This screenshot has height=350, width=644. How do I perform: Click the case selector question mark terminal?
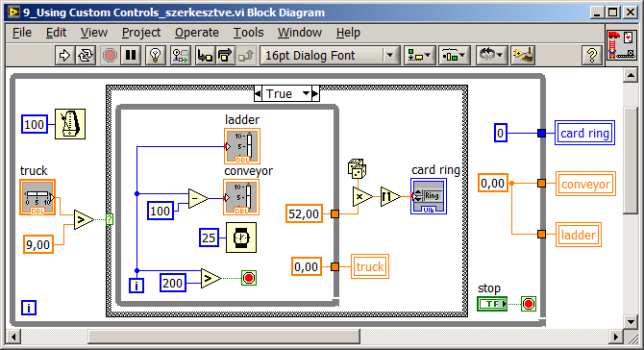pyautogui.click(x=110, y=219)
